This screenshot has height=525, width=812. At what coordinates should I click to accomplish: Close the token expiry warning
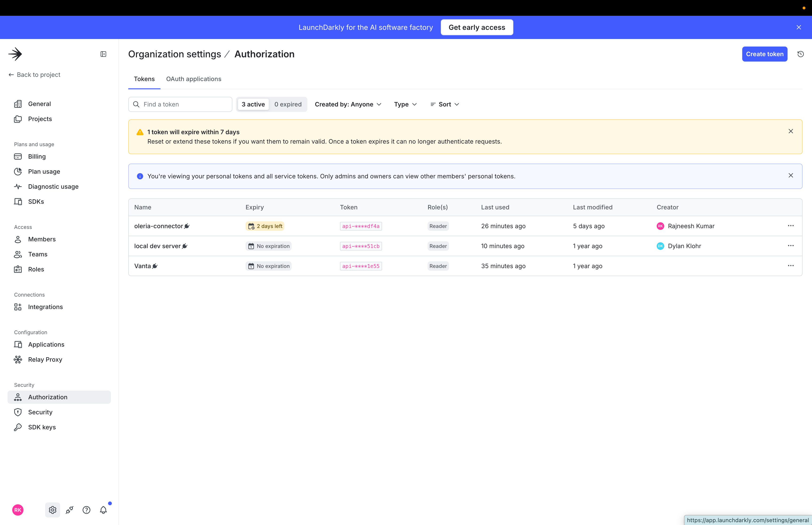coord(791,131)
